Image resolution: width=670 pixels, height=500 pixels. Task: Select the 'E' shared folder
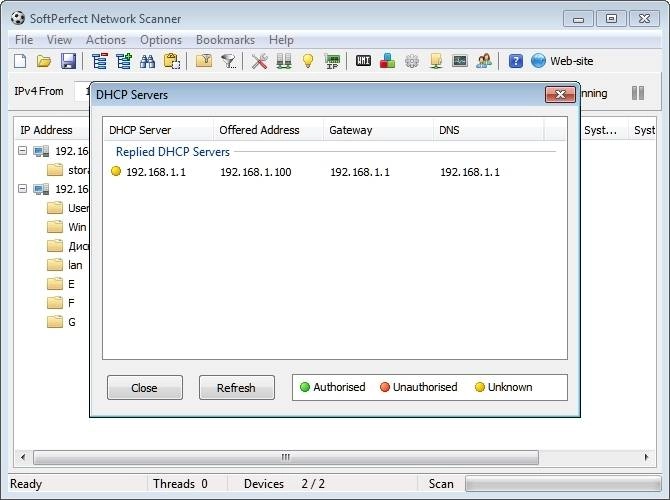[x=61, y=284]
